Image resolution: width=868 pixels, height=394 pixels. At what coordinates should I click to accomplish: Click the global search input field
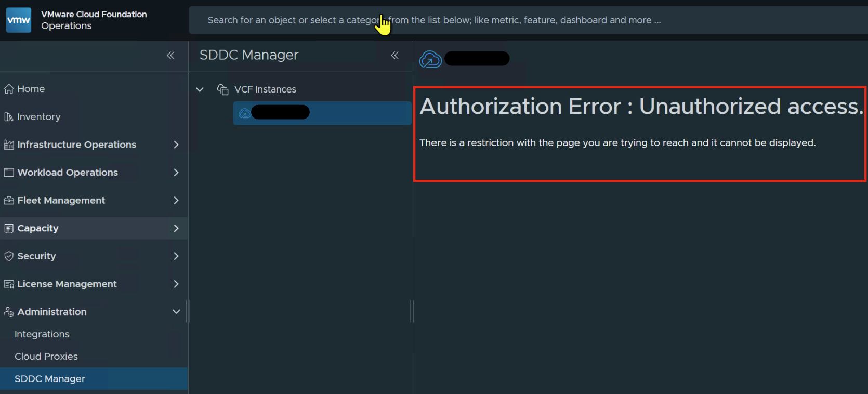click(x=528, y=20)
